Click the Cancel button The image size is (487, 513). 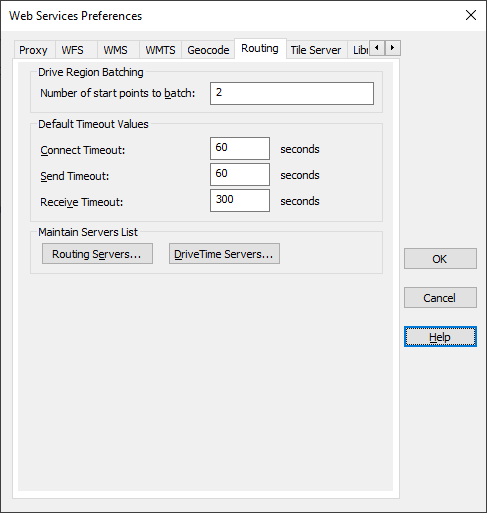point(440,298)
